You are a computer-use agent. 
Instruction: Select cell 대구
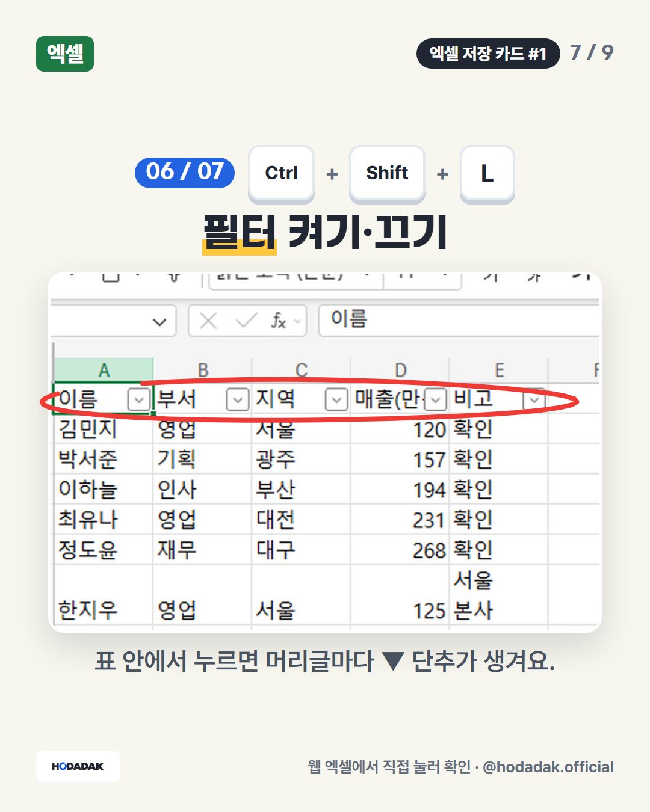click(302, 549)
